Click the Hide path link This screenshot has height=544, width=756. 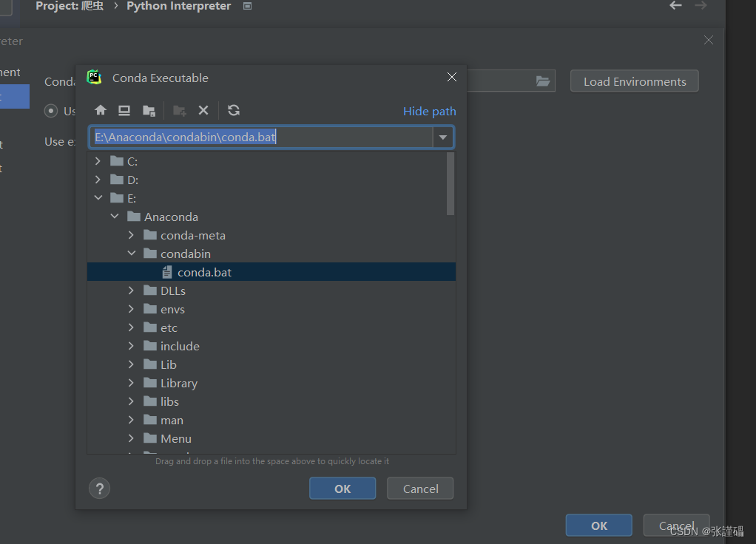point(429,111)
